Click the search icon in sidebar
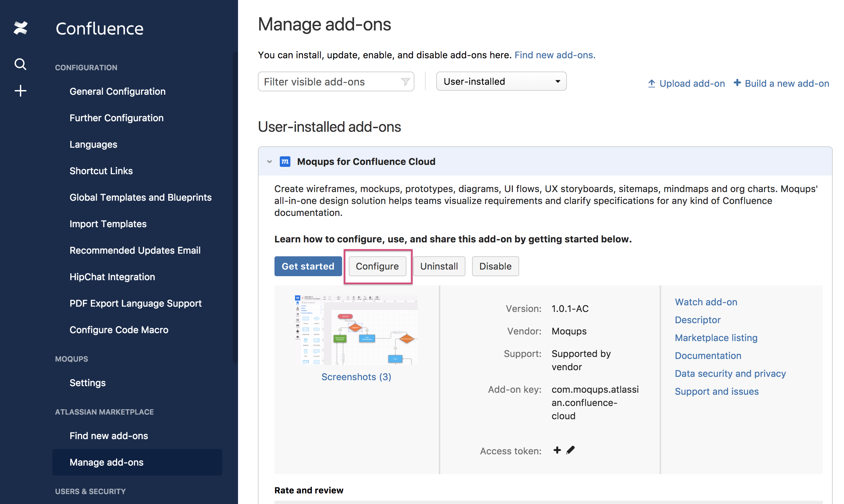 pyautogui.click(x=20, y=65)
